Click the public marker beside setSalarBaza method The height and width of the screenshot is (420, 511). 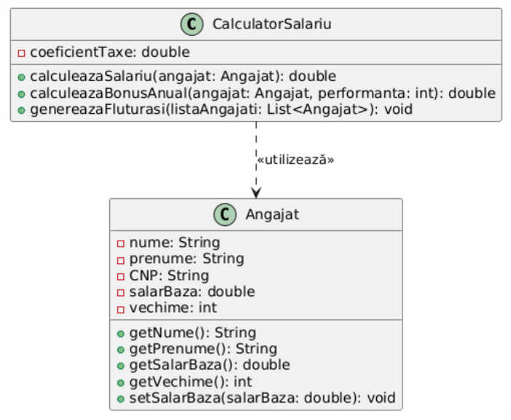point(120,399)
